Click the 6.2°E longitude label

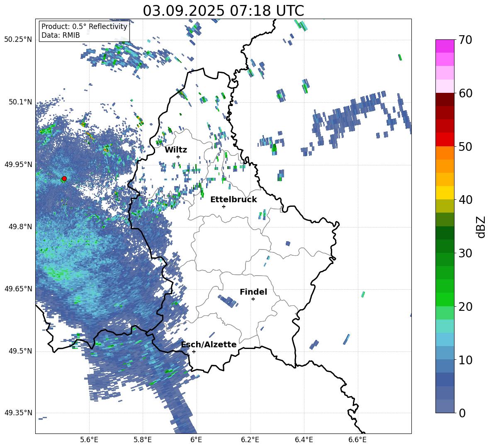click(250, 440)
